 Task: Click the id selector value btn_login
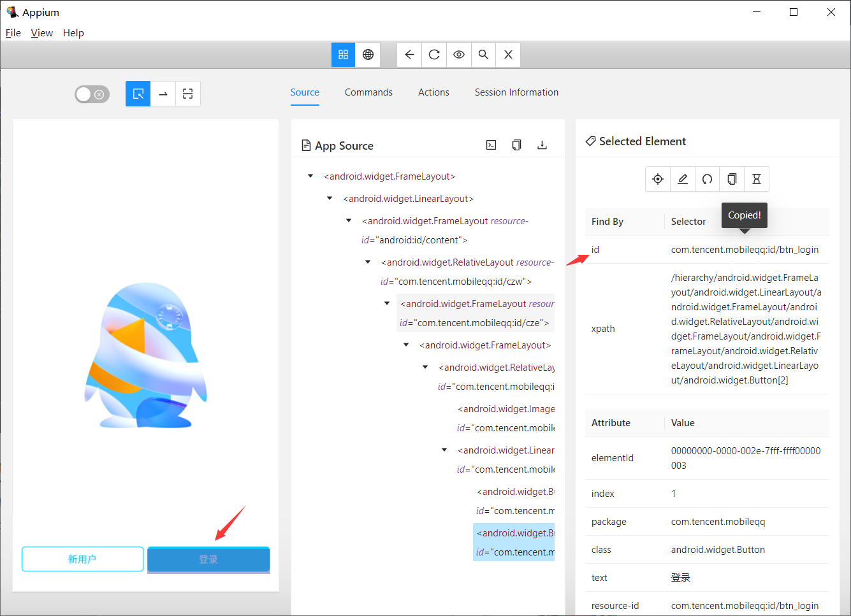tap(745, 250)
